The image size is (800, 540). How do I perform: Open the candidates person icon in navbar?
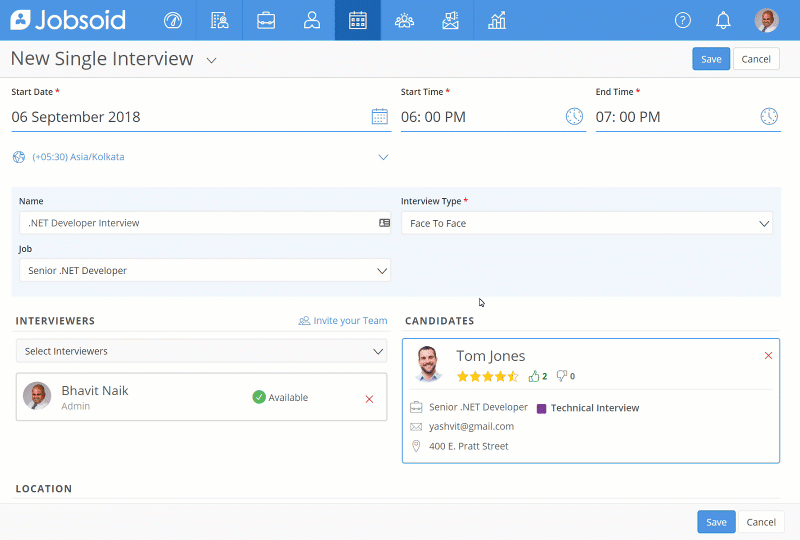[x=312, y=20]
